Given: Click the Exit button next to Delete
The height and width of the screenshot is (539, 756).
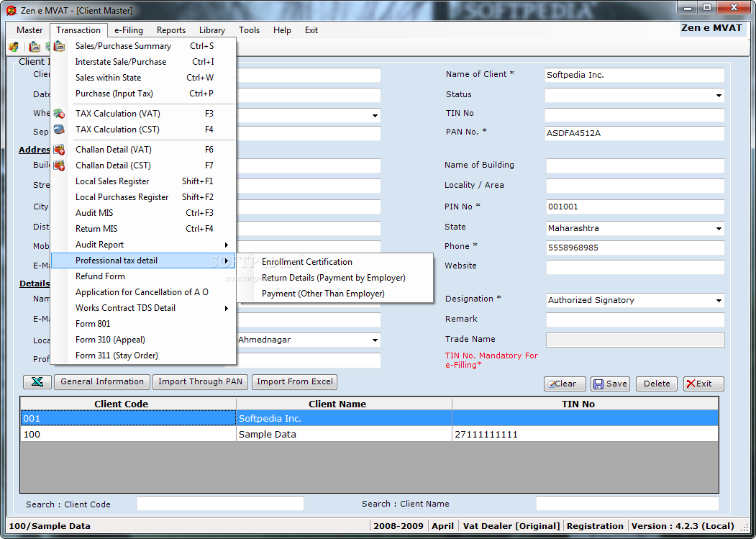Looking at the screenshot, I should coord(704,384).
